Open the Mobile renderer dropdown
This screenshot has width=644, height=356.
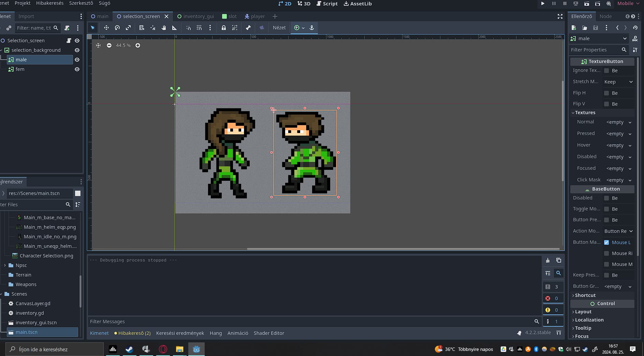[628, 3]
